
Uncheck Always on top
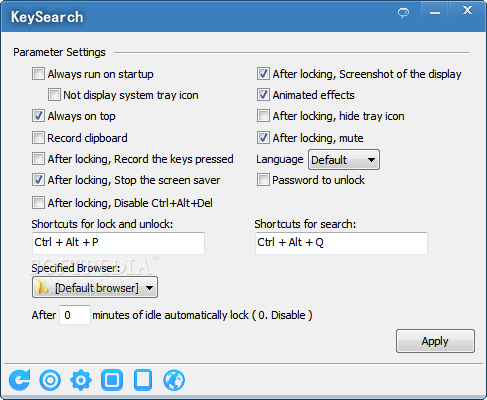pos(38,116)
